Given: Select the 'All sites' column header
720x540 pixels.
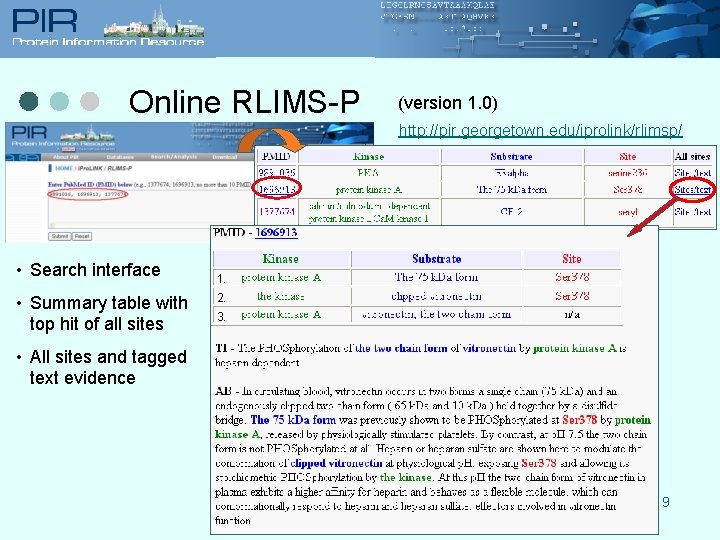Looking at the screenshot, I should (x=692, y=157).
